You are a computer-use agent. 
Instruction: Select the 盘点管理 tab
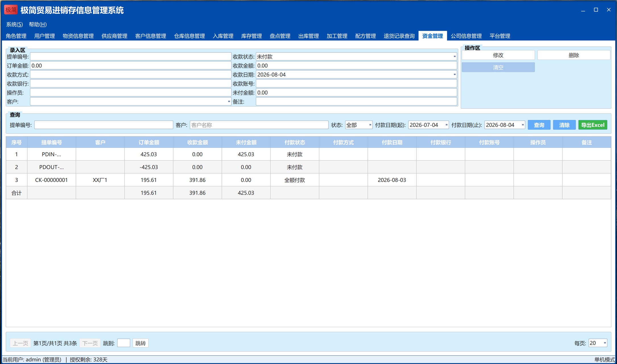point(280,36)
